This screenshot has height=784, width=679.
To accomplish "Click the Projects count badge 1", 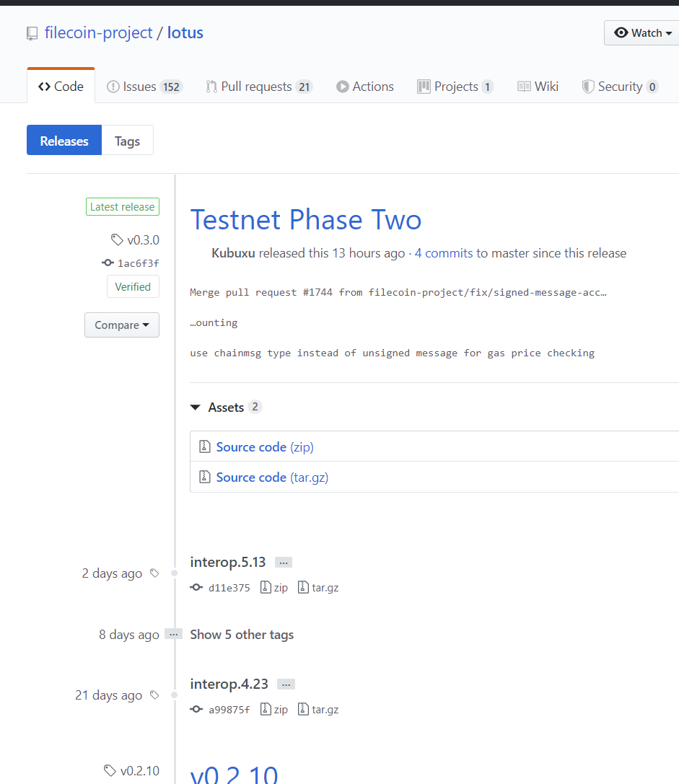I will point(487,87).
